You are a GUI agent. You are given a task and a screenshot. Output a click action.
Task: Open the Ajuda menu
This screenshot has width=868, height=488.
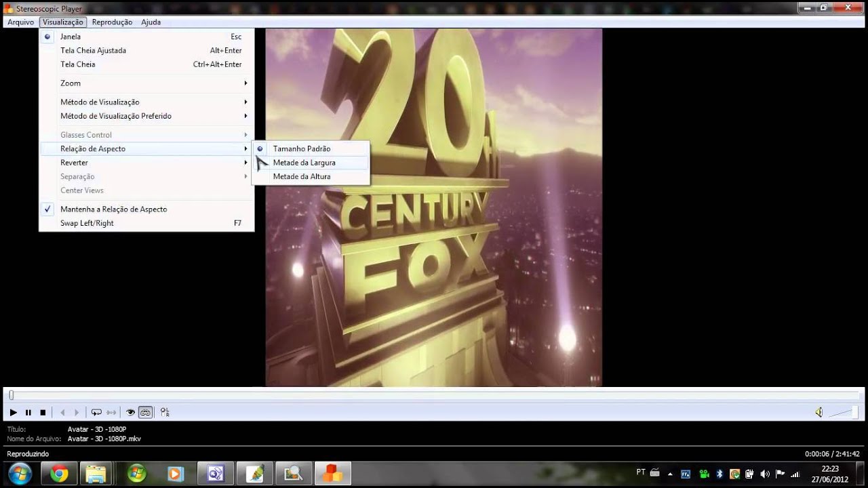[x=151, y=22]
